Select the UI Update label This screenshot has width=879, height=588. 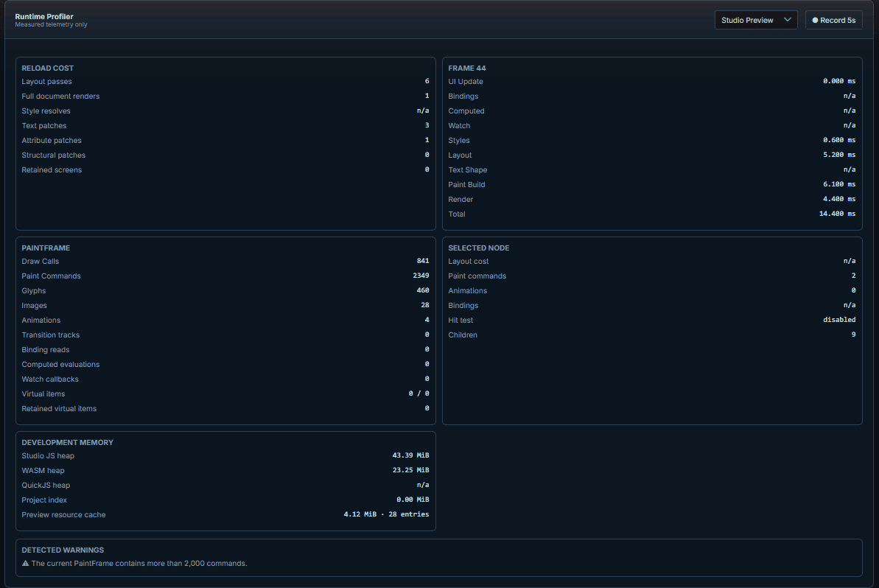click(465, 81)
